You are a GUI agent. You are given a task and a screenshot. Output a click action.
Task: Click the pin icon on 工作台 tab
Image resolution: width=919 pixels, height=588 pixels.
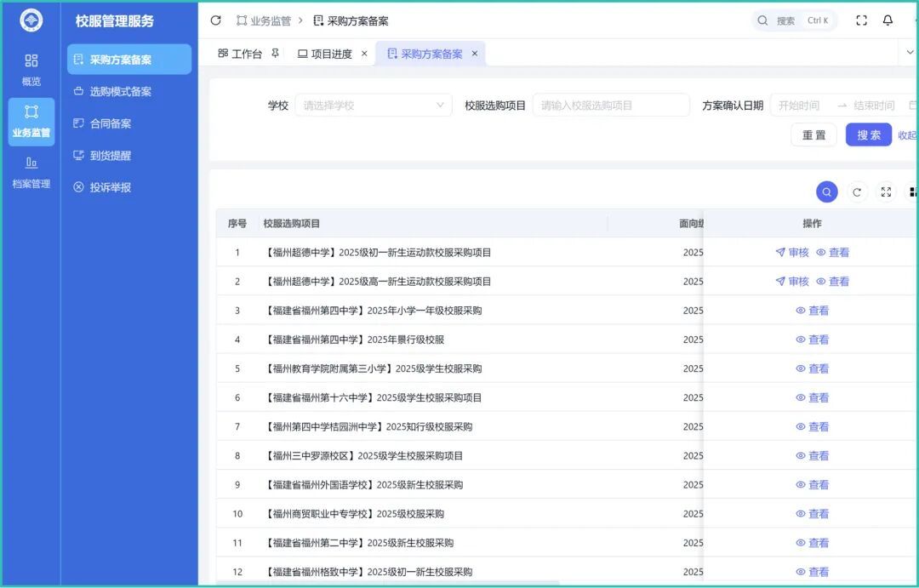275,54
